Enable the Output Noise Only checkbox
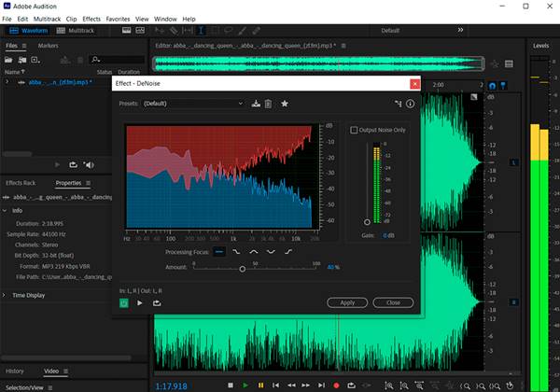This screenshot has width=560, height=392. [354, 130]
